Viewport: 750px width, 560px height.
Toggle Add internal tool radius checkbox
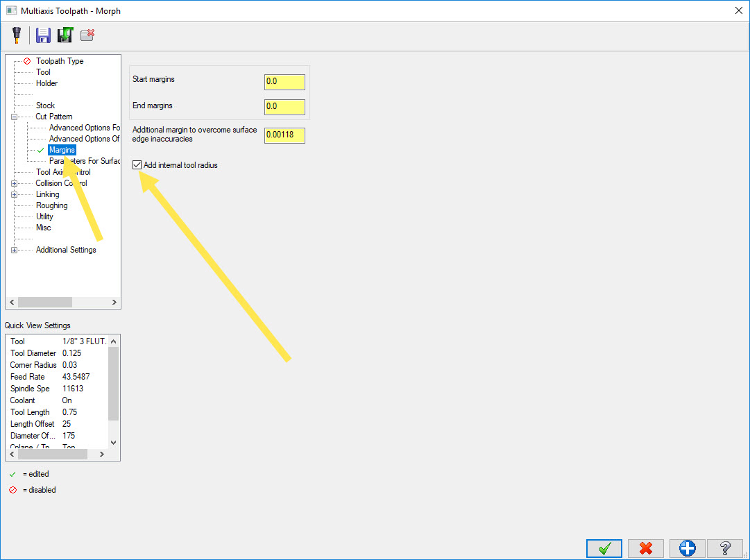click(137, 165)
